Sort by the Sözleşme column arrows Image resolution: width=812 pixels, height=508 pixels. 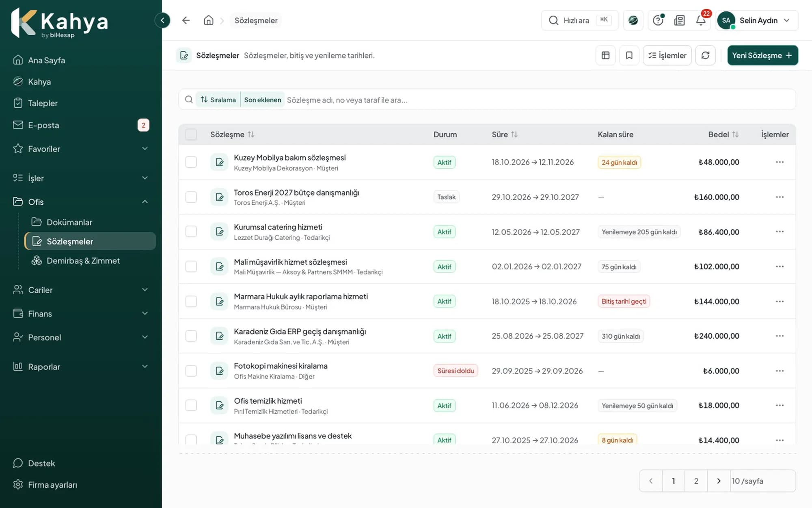(x=251, y=135)
